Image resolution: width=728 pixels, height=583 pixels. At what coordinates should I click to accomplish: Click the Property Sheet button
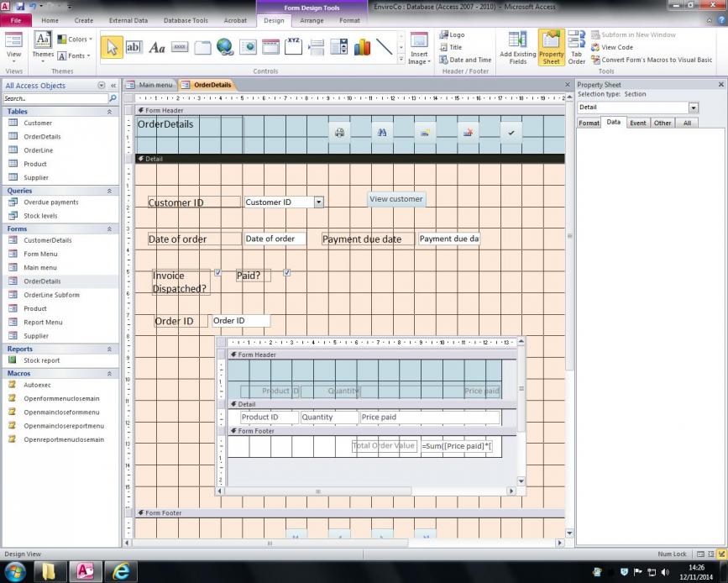point(551,47)
